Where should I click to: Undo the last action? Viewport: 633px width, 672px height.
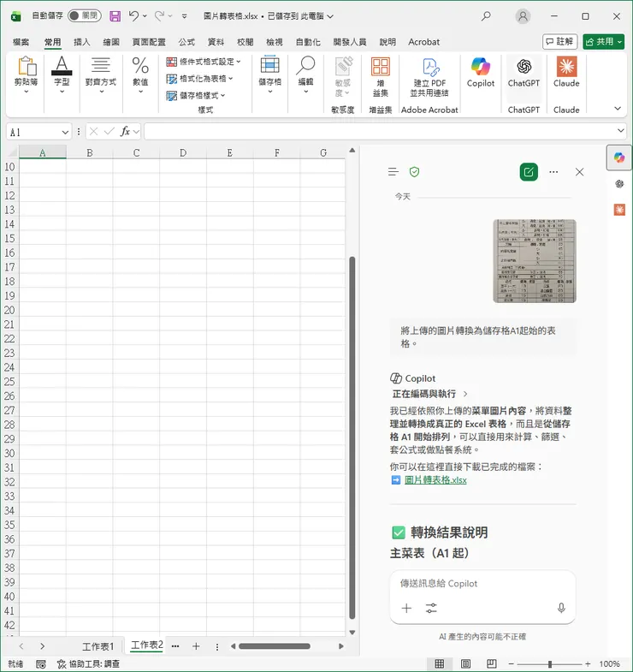[x=133, y=16]
